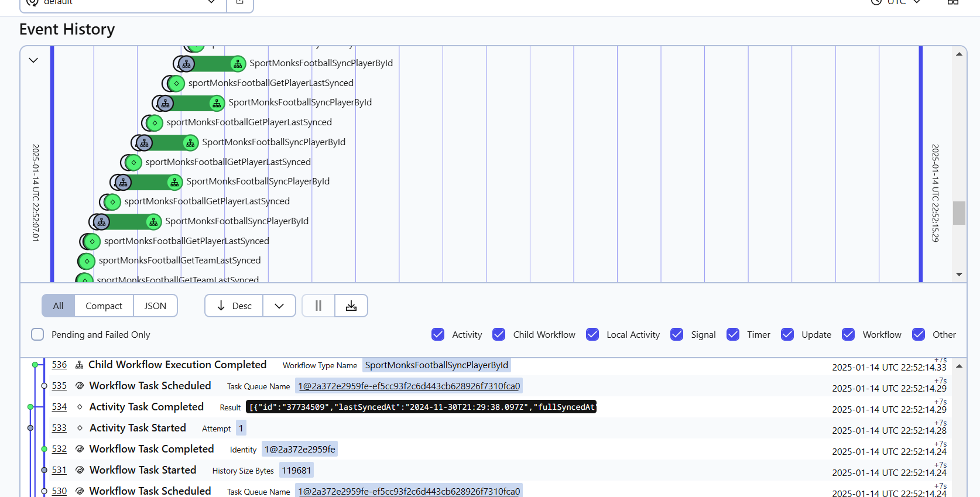Uncheck the Workflow filter

pyautogui.click(x=848, y=334)
